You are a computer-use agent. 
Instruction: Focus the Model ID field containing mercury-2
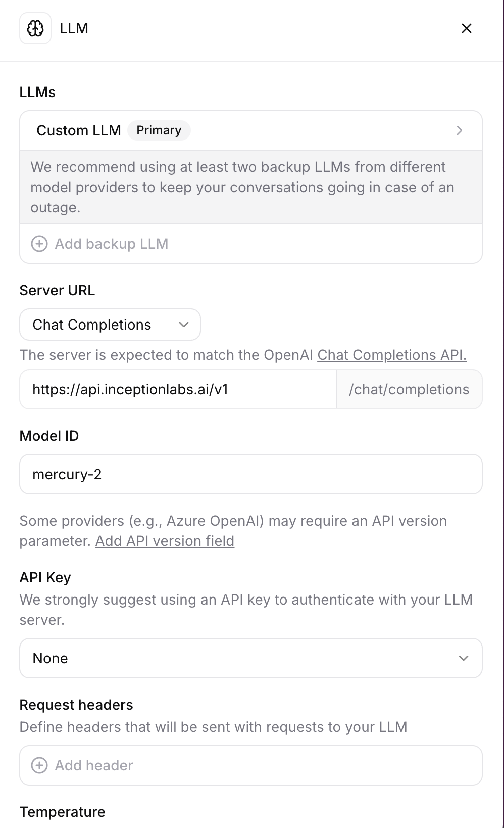251,474
